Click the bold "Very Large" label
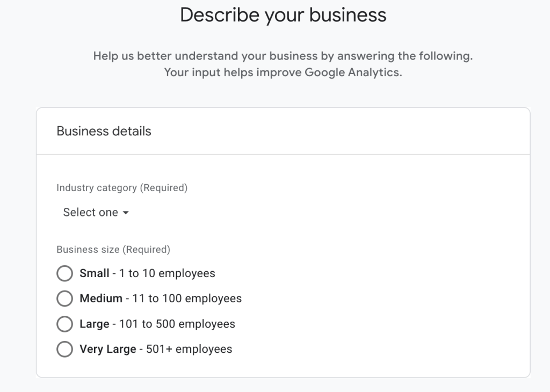 point(107,350)
